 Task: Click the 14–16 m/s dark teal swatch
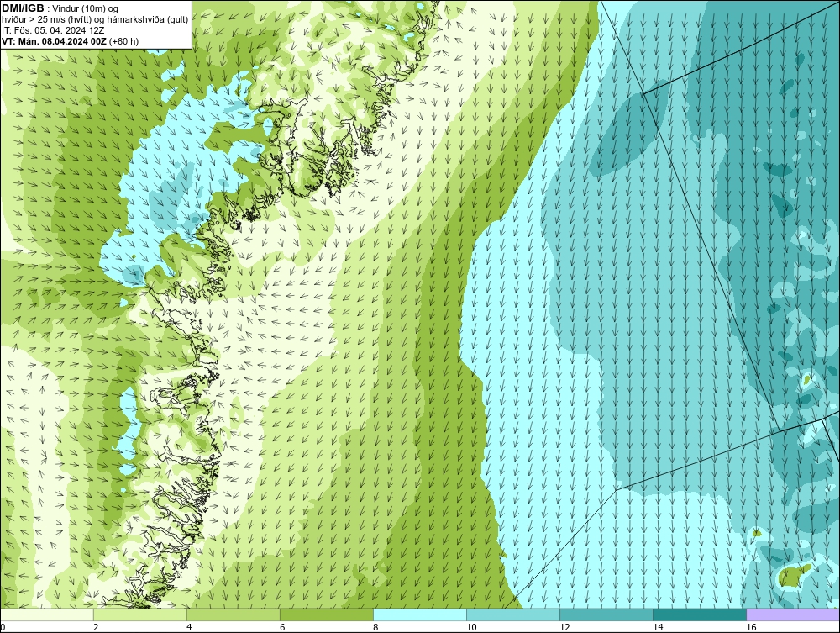(x=700, y=615)
